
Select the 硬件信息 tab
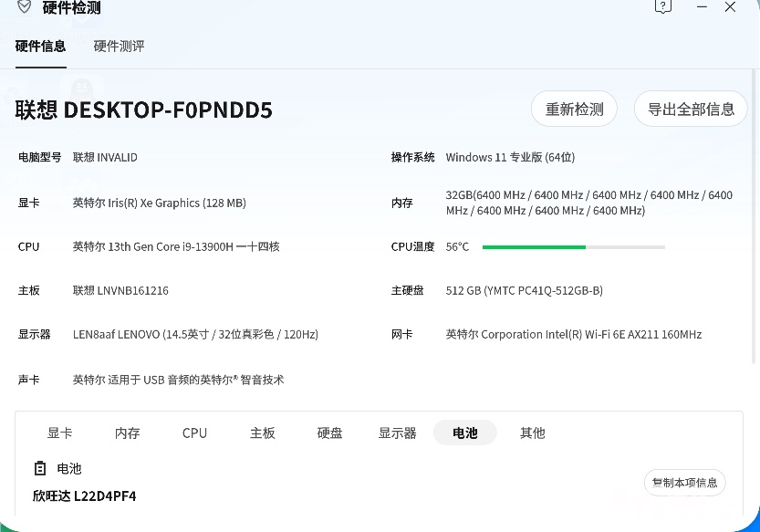coord(40,47)
